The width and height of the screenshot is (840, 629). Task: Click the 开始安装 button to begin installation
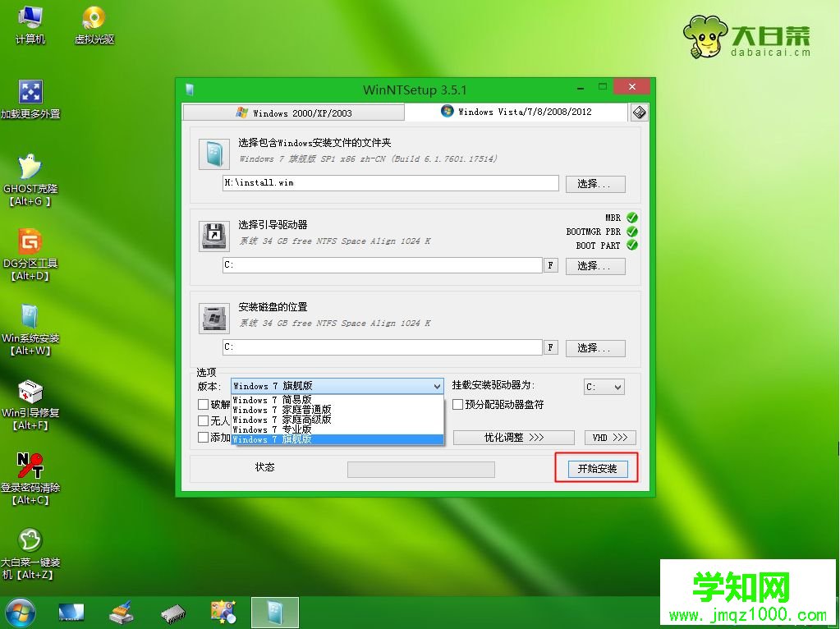[598, 468]
